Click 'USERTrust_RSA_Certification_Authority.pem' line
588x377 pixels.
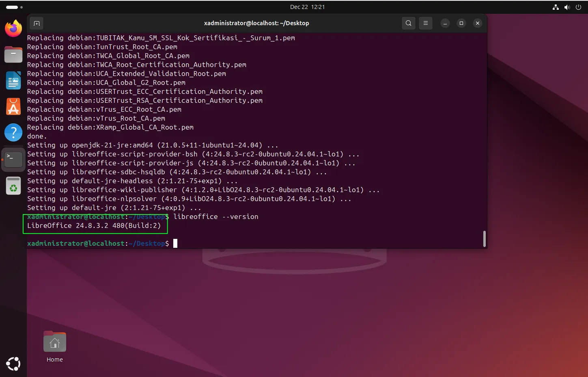coord(145,100)
